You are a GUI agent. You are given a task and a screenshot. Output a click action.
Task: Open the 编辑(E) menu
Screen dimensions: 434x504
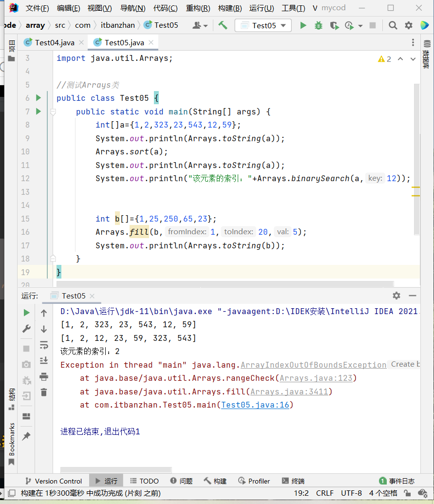point(69,8)
